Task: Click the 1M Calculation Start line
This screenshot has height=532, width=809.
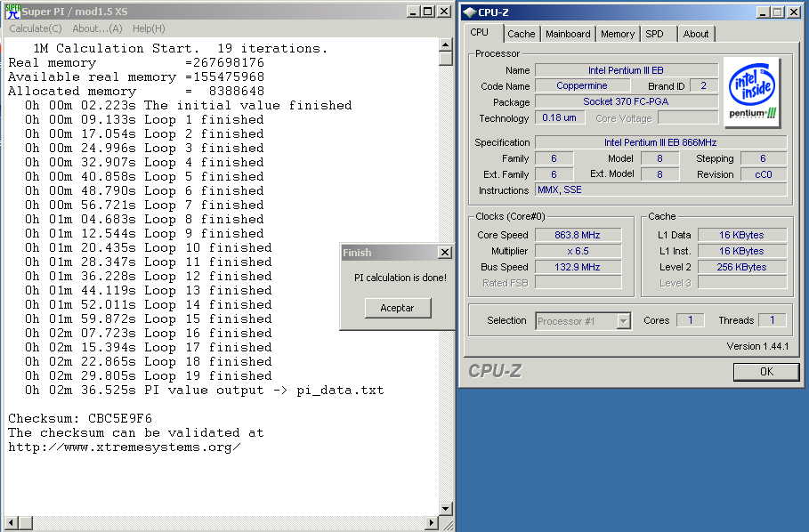Action: pyautogui.click(x=180, y=48)
